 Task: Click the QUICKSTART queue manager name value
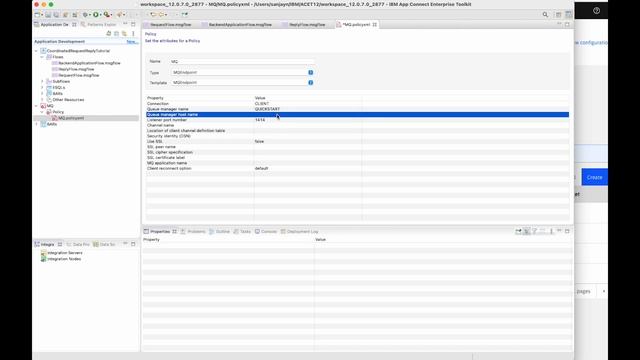(x=267, y=109)
